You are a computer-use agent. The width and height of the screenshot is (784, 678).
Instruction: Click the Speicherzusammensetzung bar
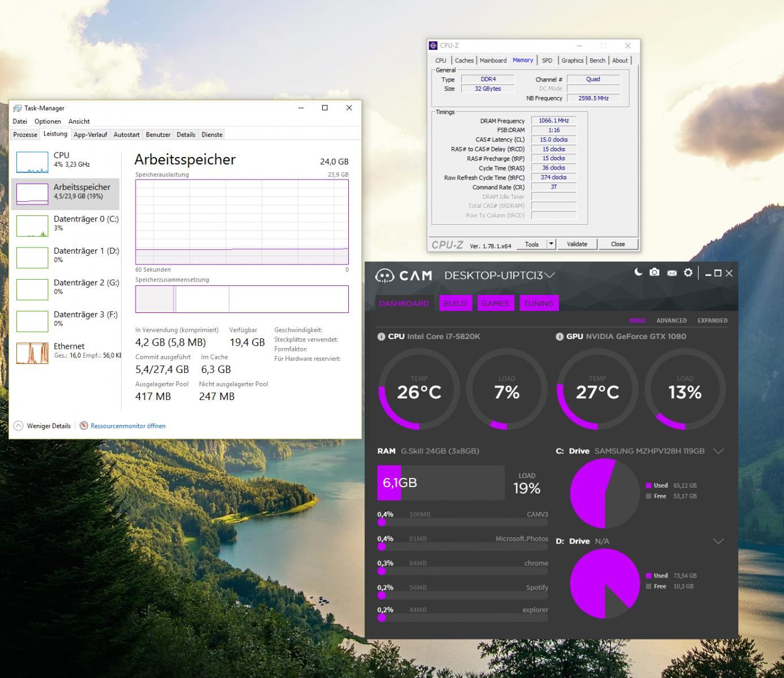pos(242,299)
